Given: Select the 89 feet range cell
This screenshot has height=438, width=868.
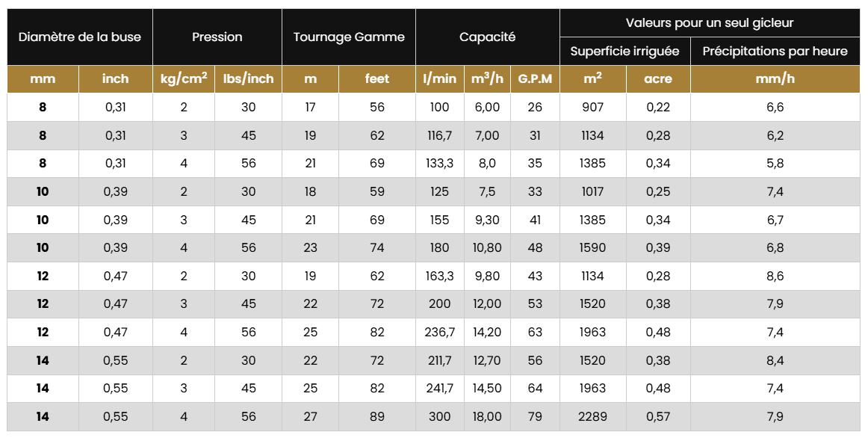Looking at the screenshot, I should tap(377, 416).
